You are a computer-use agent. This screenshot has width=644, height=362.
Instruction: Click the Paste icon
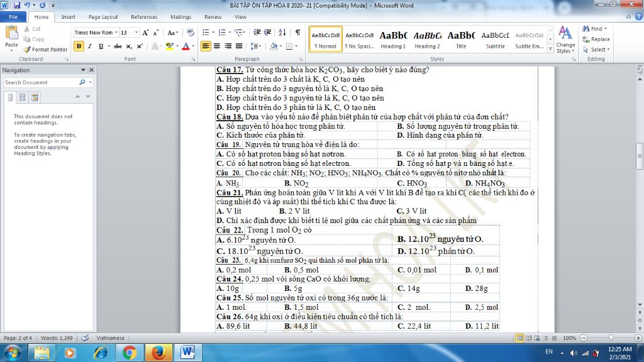coord(11,33)
